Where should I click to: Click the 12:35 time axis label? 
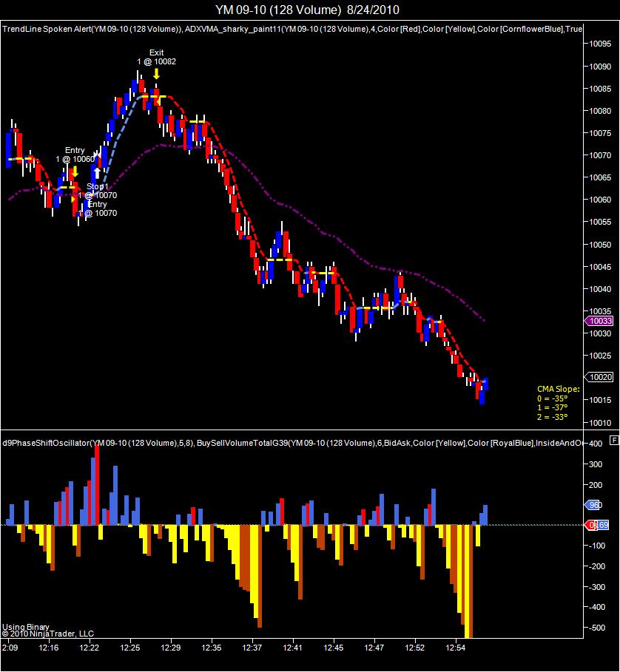[x=212, y=648]
